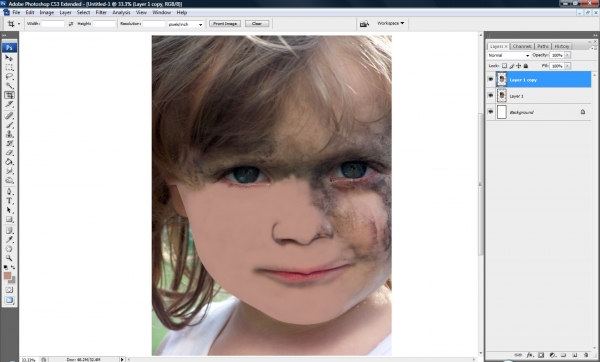Select the Blur tool
This screenshot has height=362, width=600.
coord(9,171)
